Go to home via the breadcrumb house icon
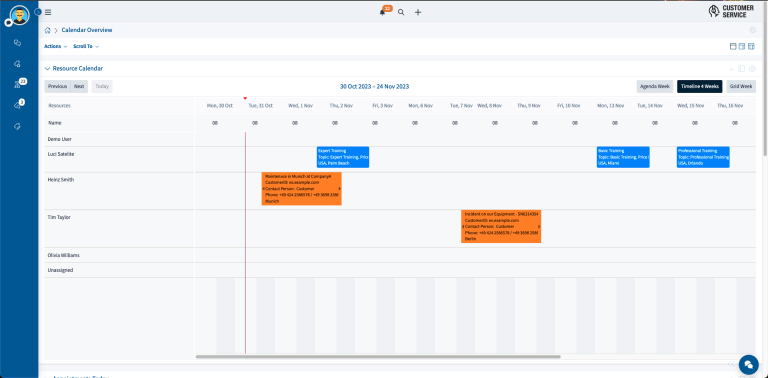 coord(48,30)
